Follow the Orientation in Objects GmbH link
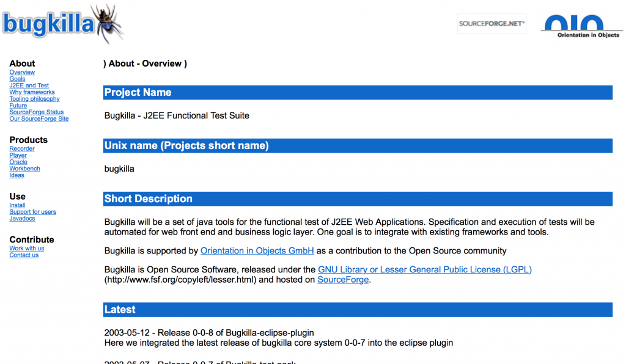 pos(257,251)
